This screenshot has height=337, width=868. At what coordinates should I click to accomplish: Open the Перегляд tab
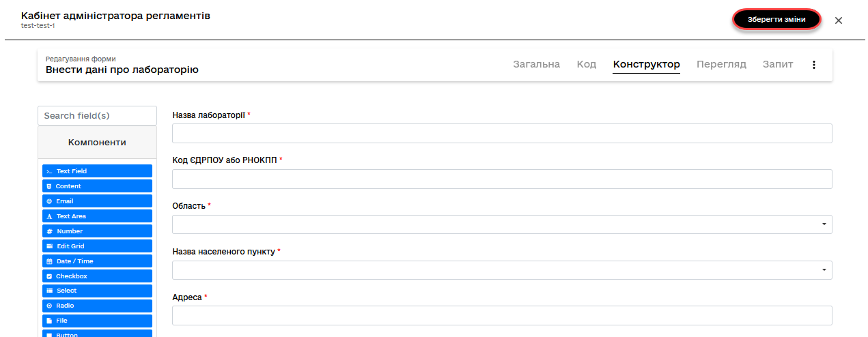(721, 65)
